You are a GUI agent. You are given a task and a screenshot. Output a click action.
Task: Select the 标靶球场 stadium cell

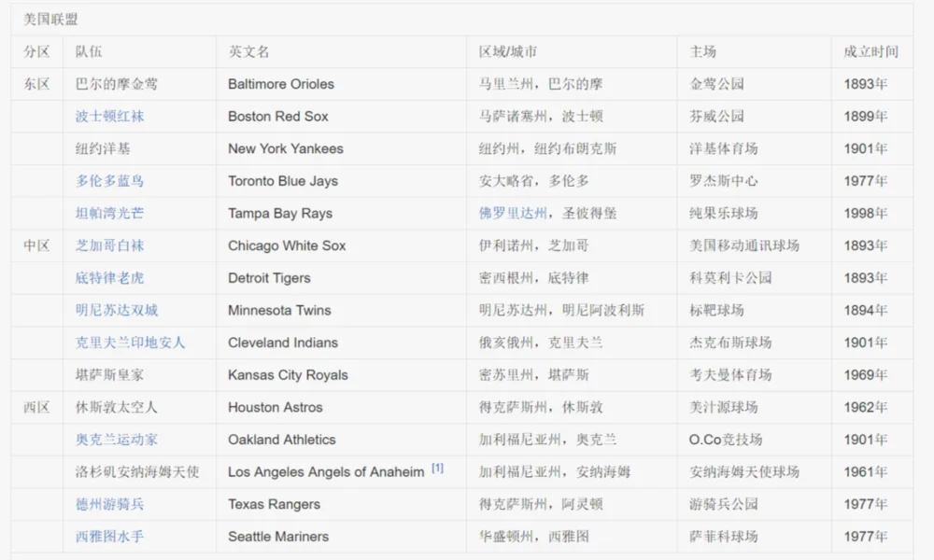pyautogui.click(x=716, y=310)
